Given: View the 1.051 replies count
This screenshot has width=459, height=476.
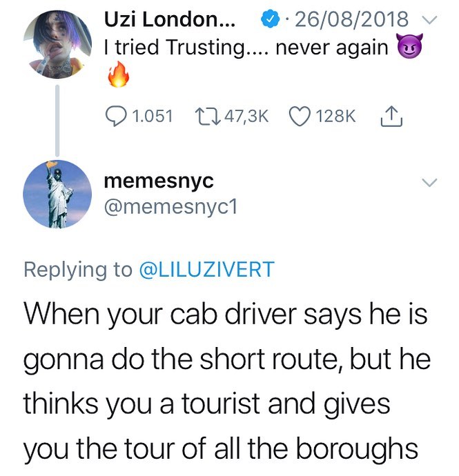Looking at the screenshot, I should [153, 117].
